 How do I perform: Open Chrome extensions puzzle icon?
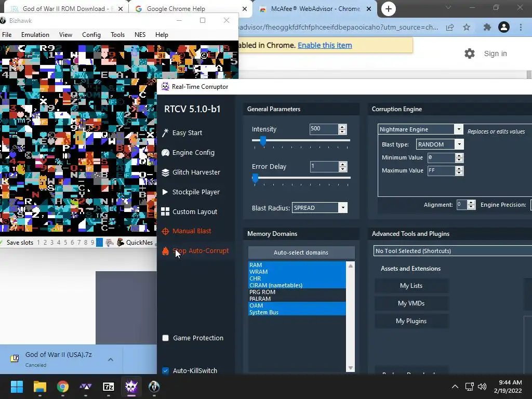487,27
